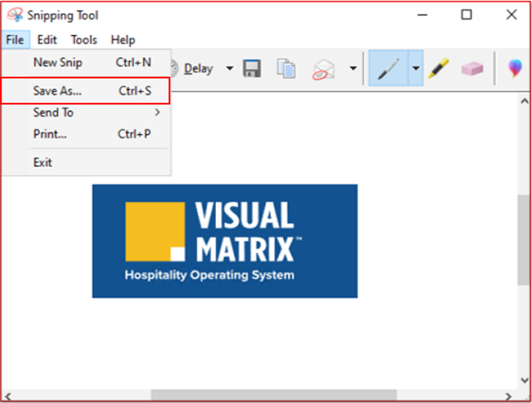The image size is (532, 403).
Task: Click the Delay button
Action: pyautogui.click(x=198, y=69)
